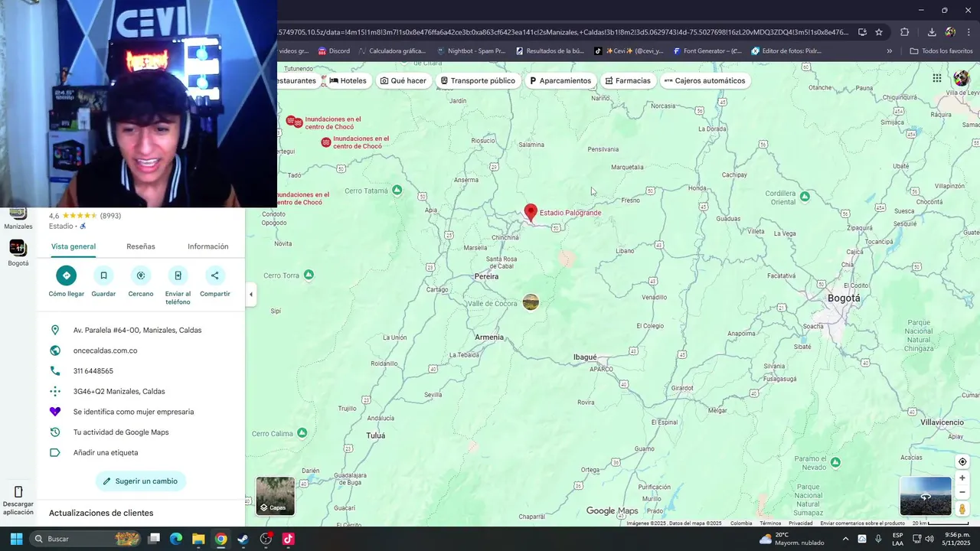Zoom out on the map

pos(962,492)
